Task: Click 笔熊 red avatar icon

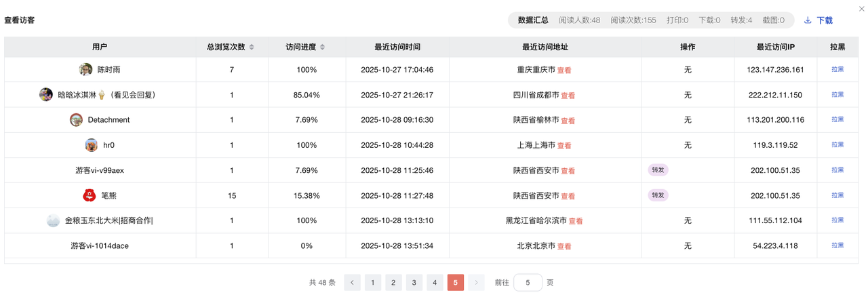Action: [x=89, y=195]
